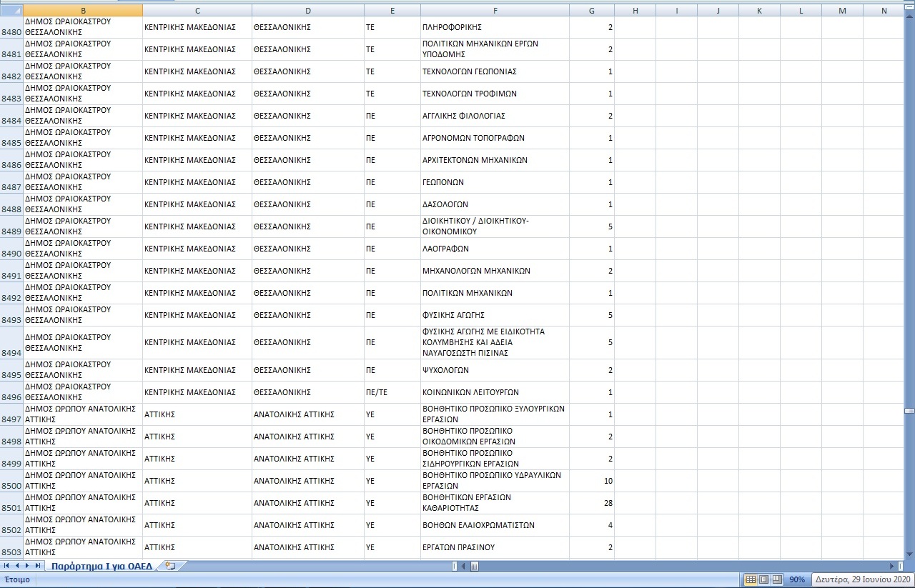Viewport: 915px width, 588px height.
Task: Select ΑΤΤΙΚΗΣ region cell in row 8497
Action: tap(197, 414)
